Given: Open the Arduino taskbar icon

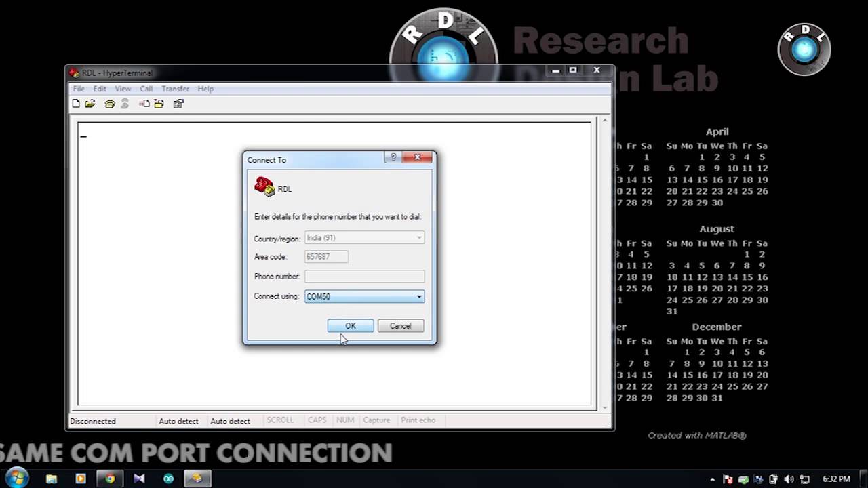Looking at the screenshot, I should click(x=168, y=479).
